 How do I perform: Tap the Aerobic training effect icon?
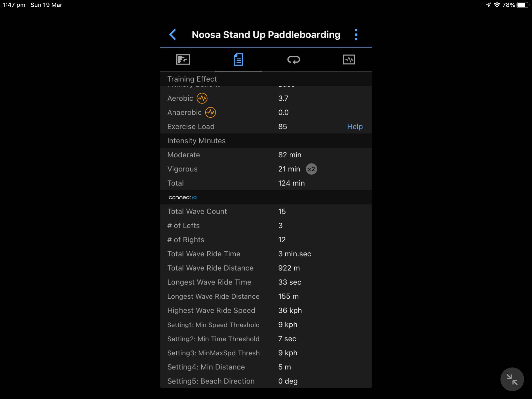click(x=202, y=98)
